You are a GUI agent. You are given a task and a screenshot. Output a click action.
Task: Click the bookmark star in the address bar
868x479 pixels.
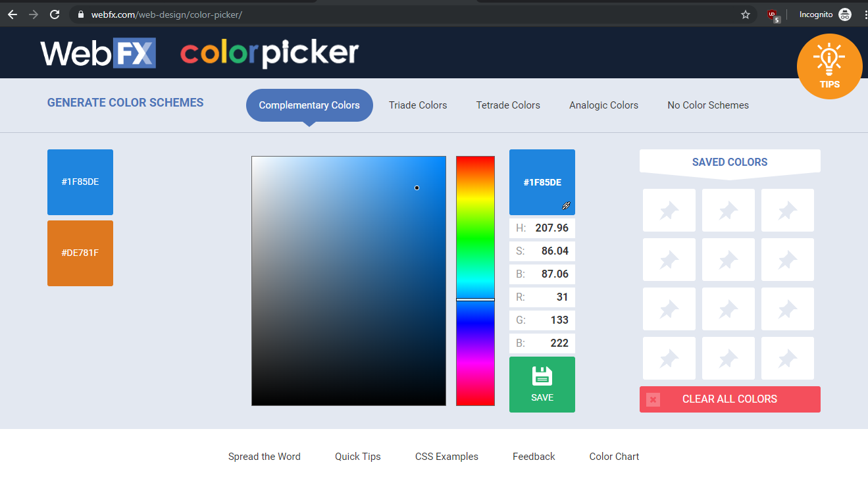tap(746, 14)
